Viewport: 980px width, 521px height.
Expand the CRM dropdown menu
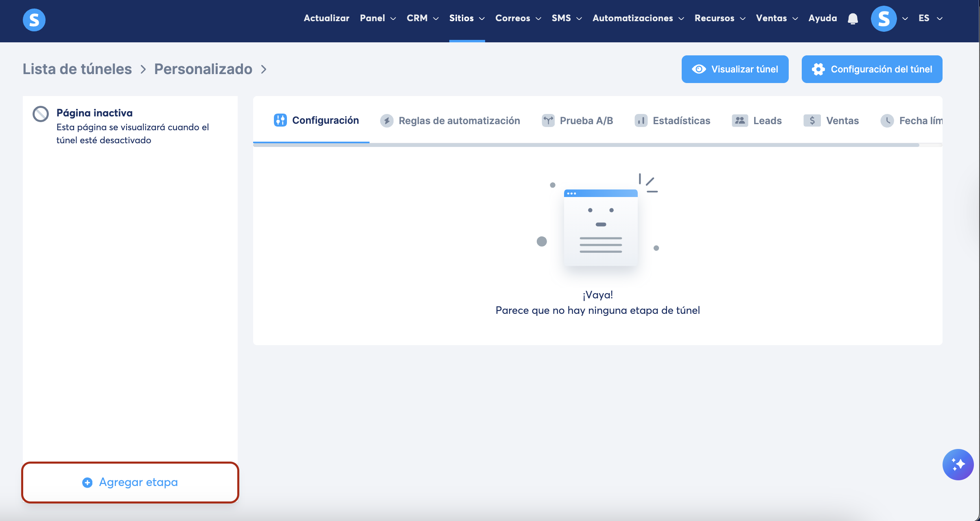(422, 18)
